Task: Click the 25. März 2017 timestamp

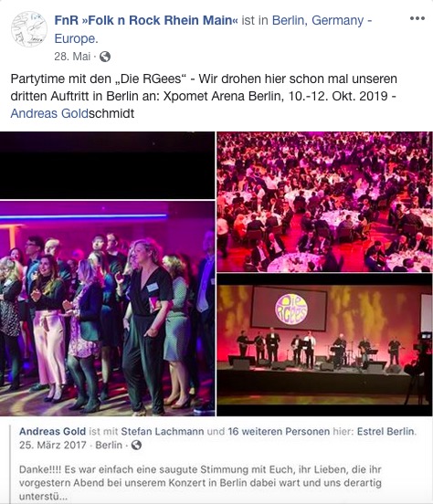Action: coord(53,446)
